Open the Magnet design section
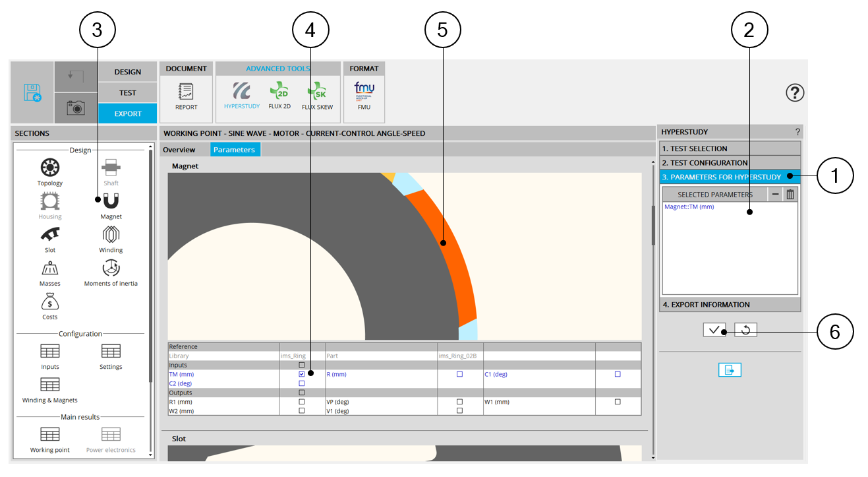 pos(111,205)
